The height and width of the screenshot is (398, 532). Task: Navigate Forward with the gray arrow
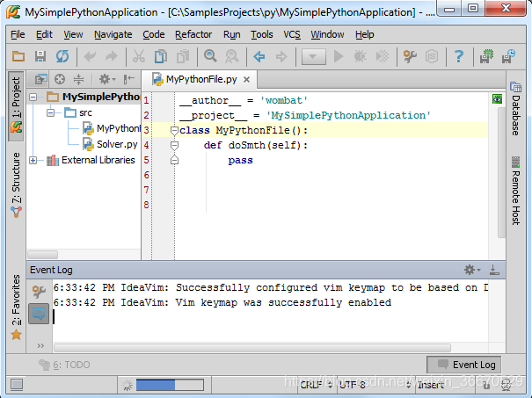(281, 56)
